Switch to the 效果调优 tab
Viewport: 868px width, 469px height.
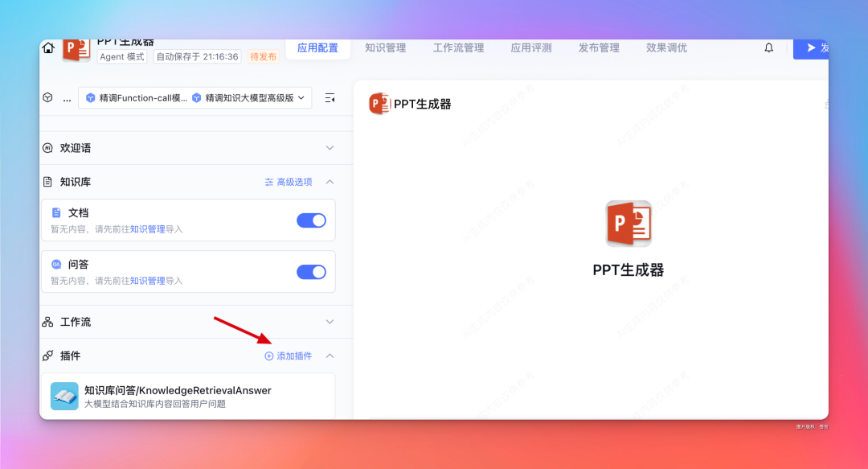[666, 48]
